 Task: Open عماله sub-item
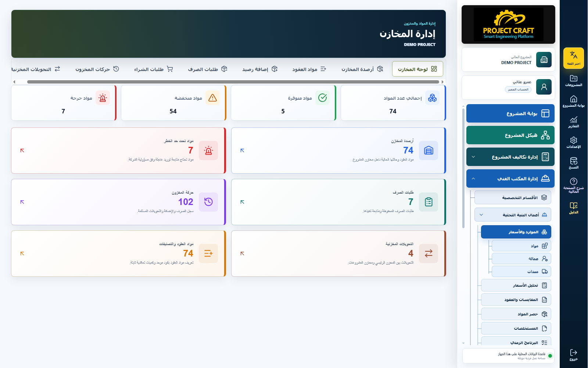pos(521,259)
